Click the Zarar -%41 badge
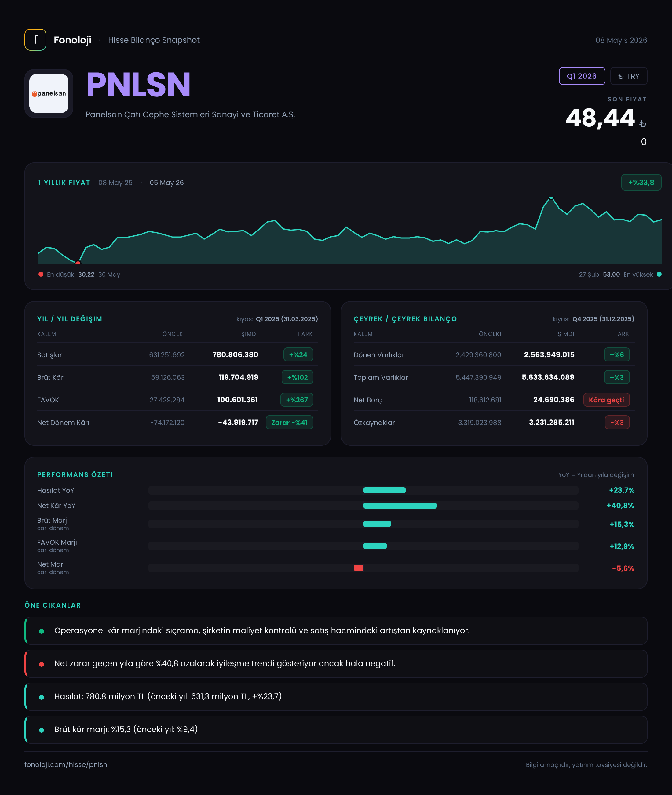 pos(290,422)
